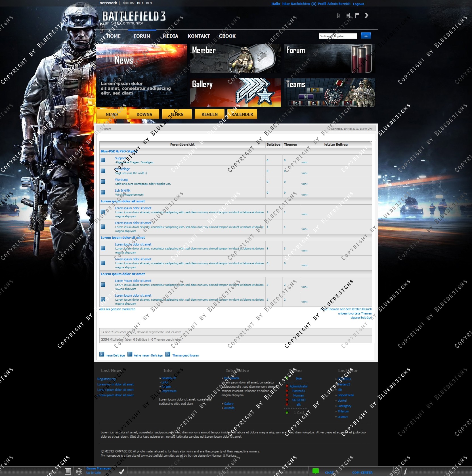Click the yellow NEWS button

[112, 114]
